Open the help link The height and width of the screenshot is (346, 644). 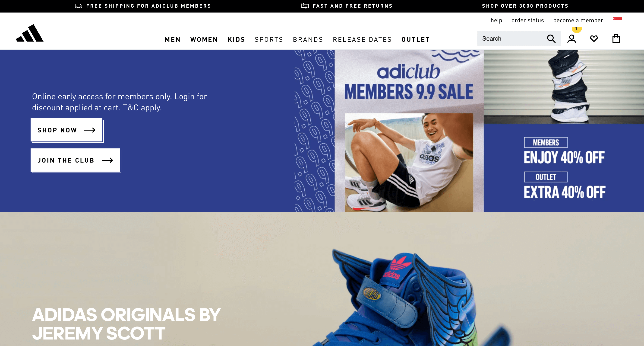(496, 20)
